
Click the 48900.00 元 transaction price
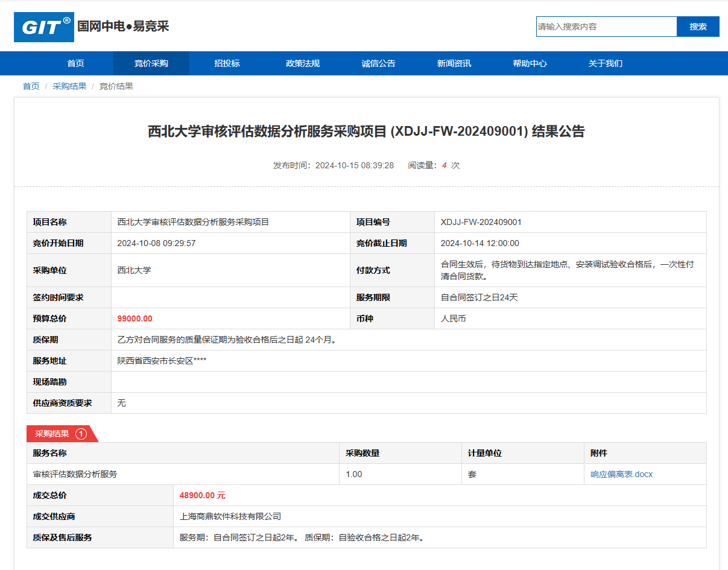coord(202,495)
